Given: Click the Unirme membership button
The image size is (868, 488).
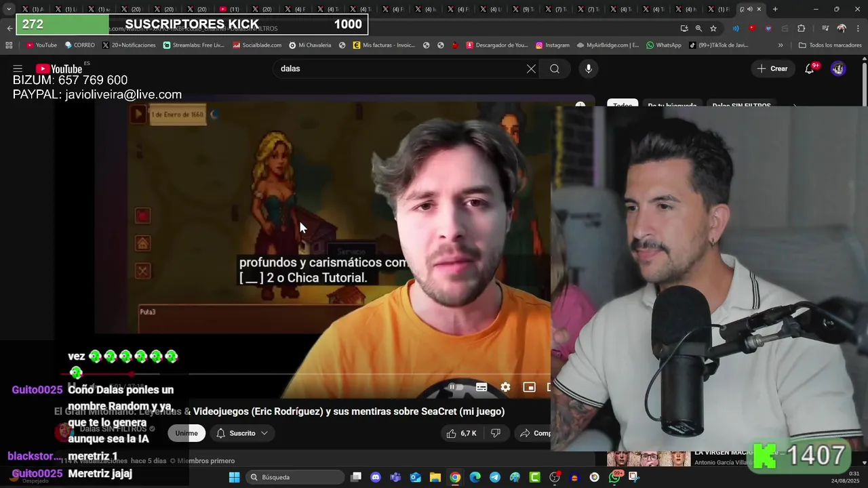Looking at the screenshot, I should click(x=186, y=433).
